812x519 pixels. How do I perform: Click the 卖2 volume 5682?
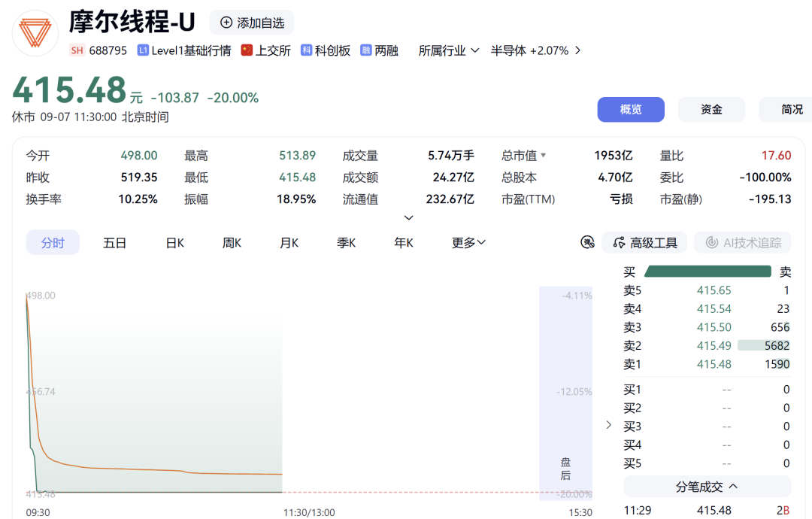pos(777,346)
